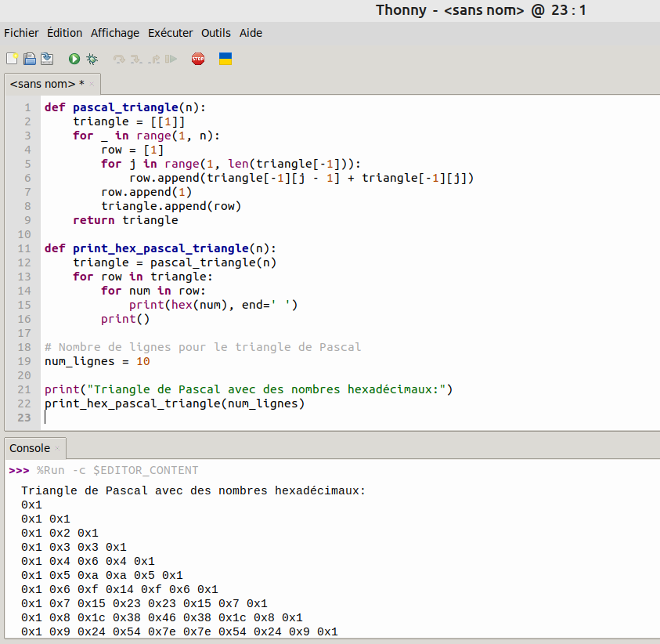Open the Fichier menu
Image resolution: width=660 pixels, height=644 pixels.
[x=21, y=33]
